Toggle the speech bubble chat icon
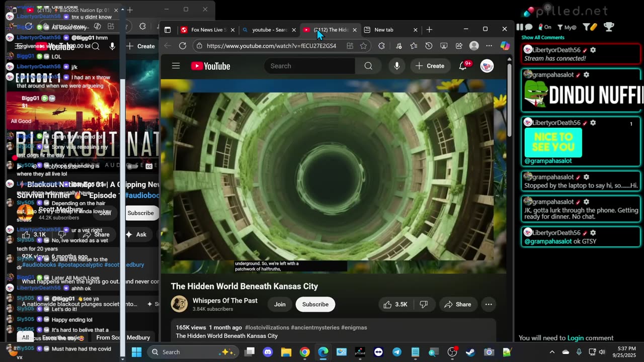The width and height of the screenshot is (644, 362). click(x=529, y=27)
